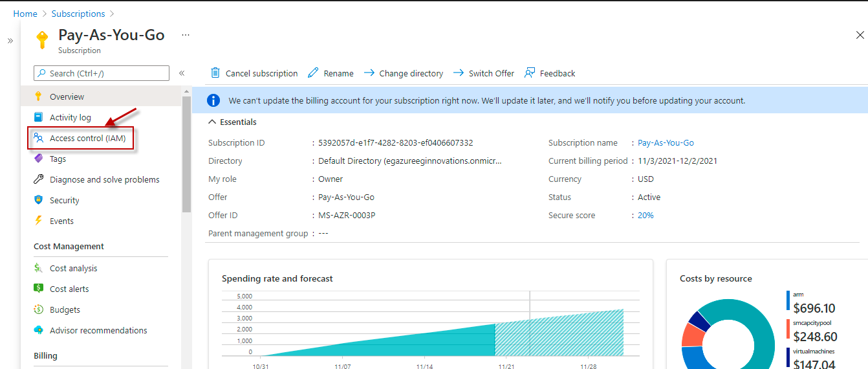This screenshot has height=369, width=868.
Task: Open Security menu item
Action: pos(101,200)
